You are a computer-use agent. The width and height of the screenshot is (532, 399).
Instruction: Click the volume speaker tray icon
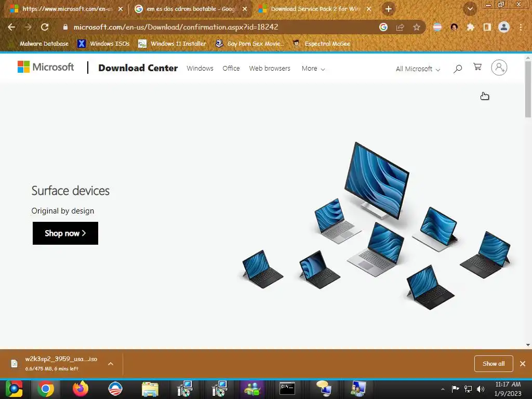tap(481, 389)
